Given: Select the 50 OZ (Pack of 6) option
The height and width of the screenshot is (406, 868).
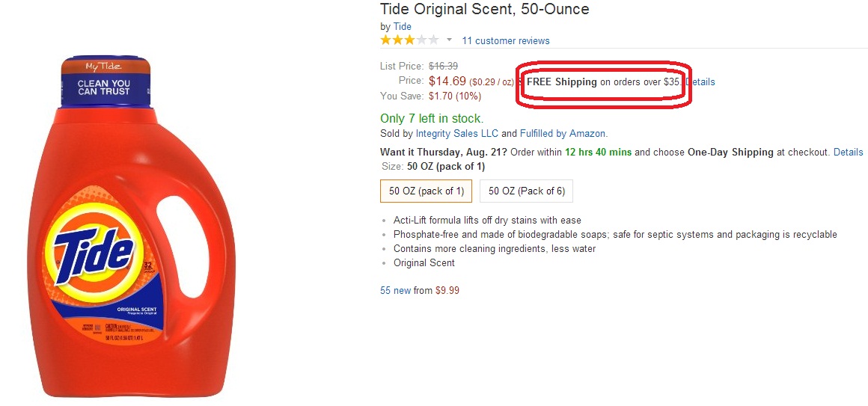Looking at the screenshot, I should pyautogui.click(x=526, y=191).
